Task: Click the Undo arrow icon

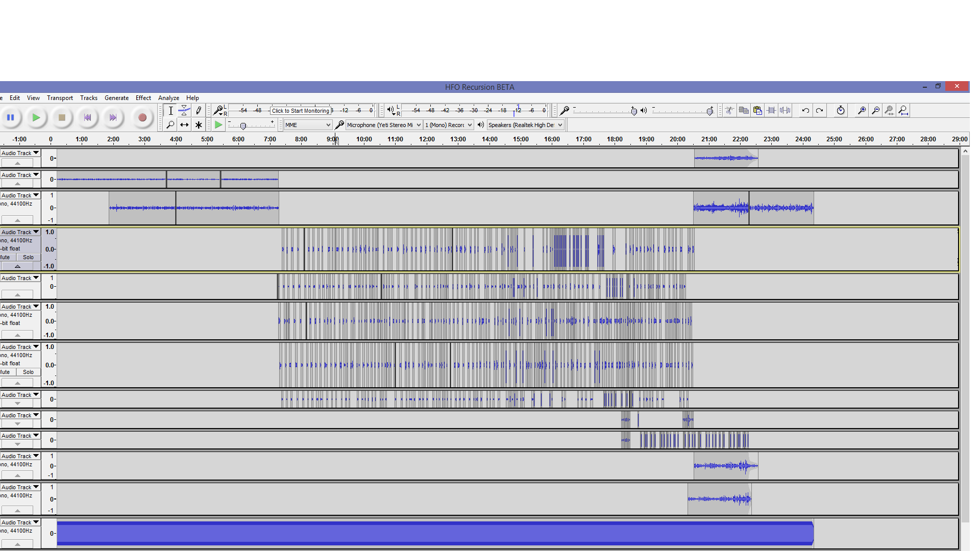Action: (805, 110)
